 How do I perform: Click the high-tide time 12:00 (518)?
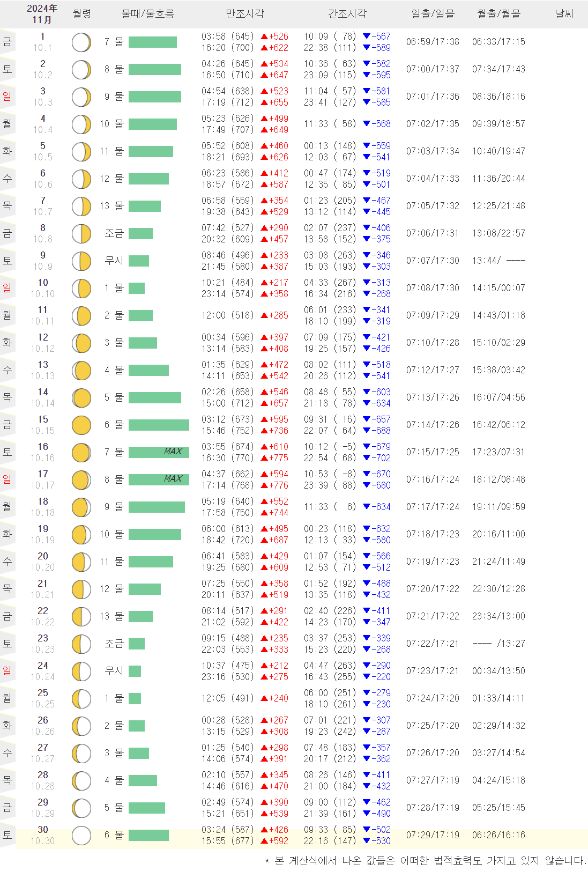pyautogui.click(x=227, y=315)
